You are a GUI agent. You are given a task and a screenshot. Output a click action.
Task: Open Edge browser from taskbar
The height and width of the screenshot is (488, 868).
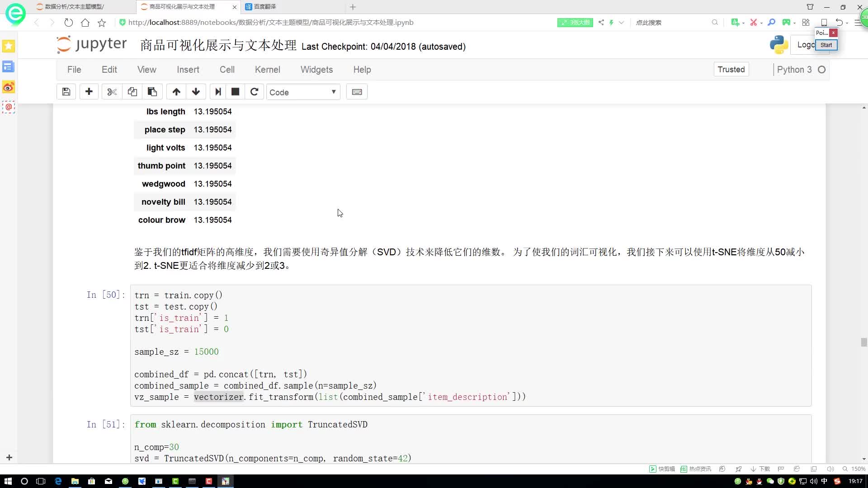58,481
